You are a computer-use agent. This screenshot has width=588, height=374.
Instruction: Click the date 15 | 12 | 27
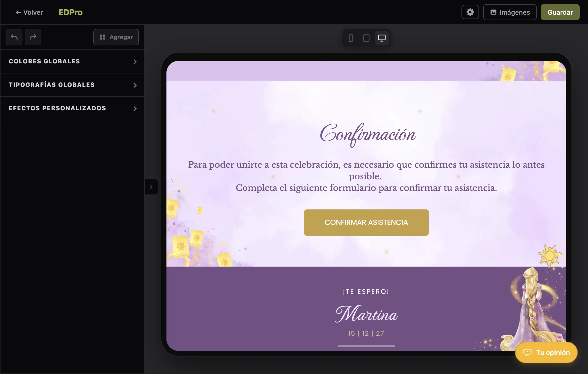[366, 333]
